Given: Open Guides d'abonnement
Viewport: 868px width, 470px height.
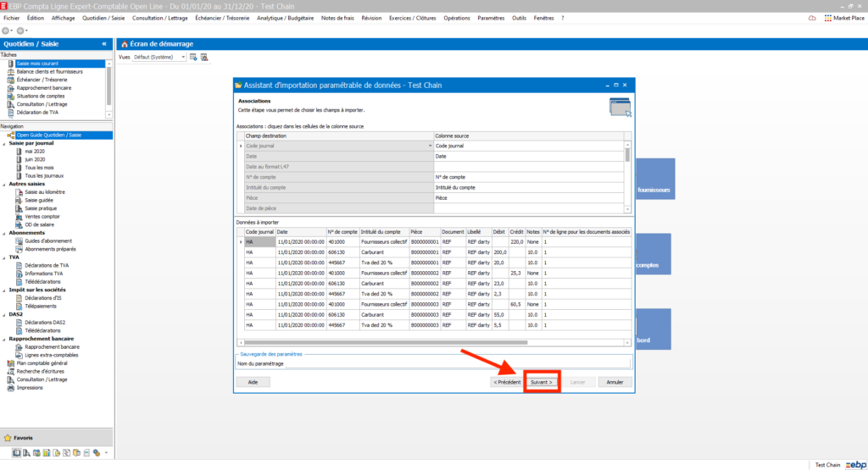Looking at the screenshot, I should pyautogui.click(x=48, y=241).
